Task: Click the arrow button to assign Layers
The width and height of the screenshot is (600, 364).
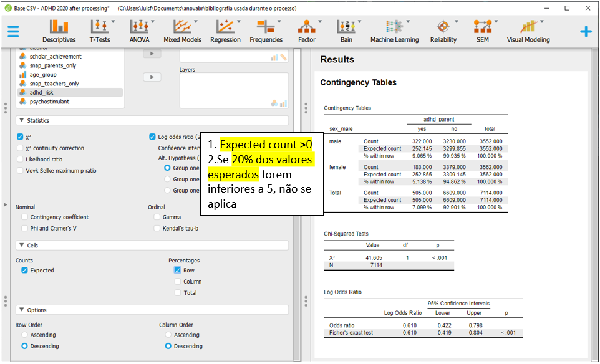Action: 152,77
